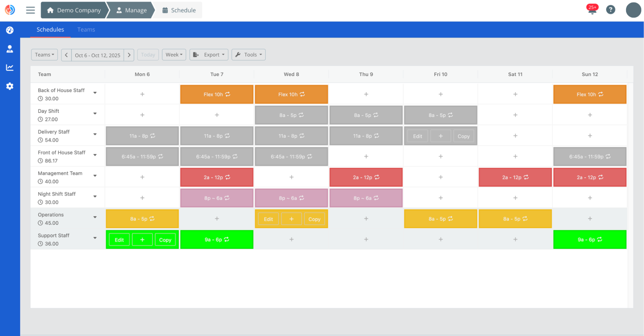Open reports via line chart sidebar icon

pyautogui.click(x=10, y=67)
